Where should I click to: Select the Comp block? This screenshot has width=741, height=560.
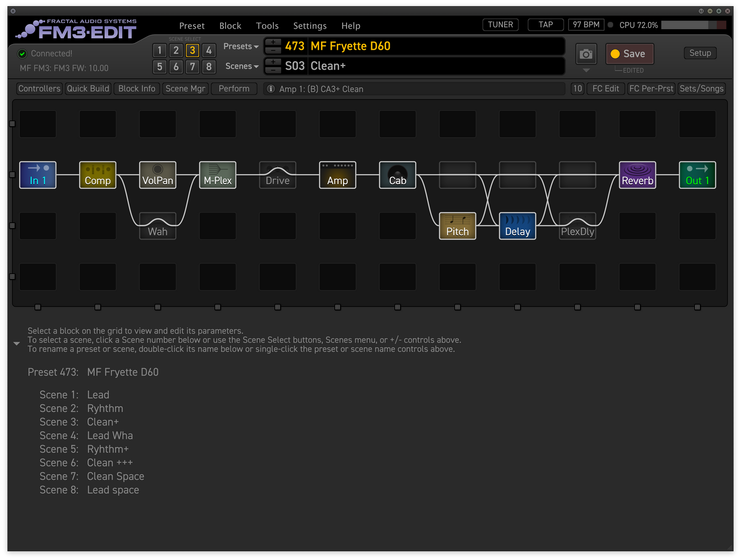(97, 175)
